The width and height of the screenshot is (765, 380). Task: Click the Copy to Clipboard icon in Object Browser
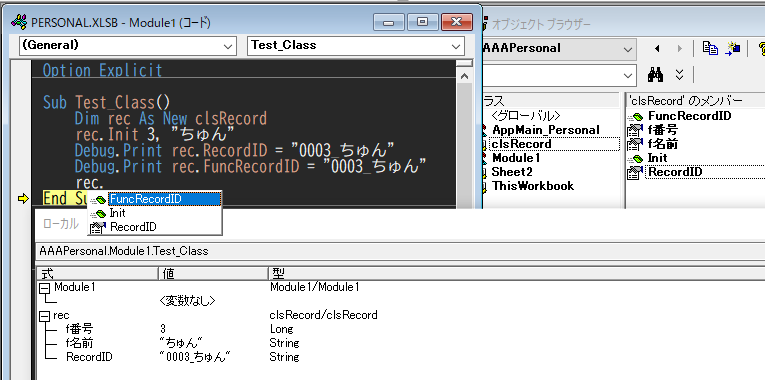710,48
